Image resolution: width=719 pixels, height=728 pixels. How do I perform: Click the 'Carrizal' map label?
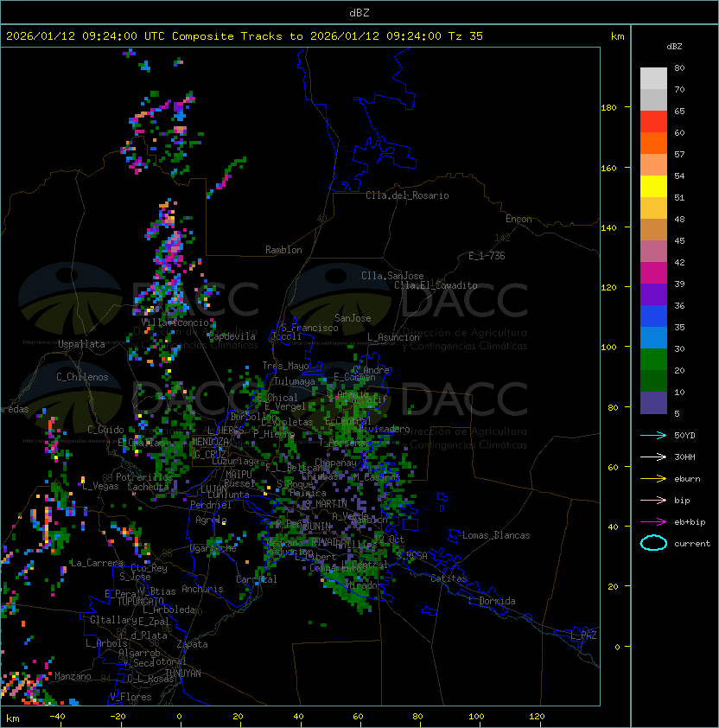coord(257,579)
